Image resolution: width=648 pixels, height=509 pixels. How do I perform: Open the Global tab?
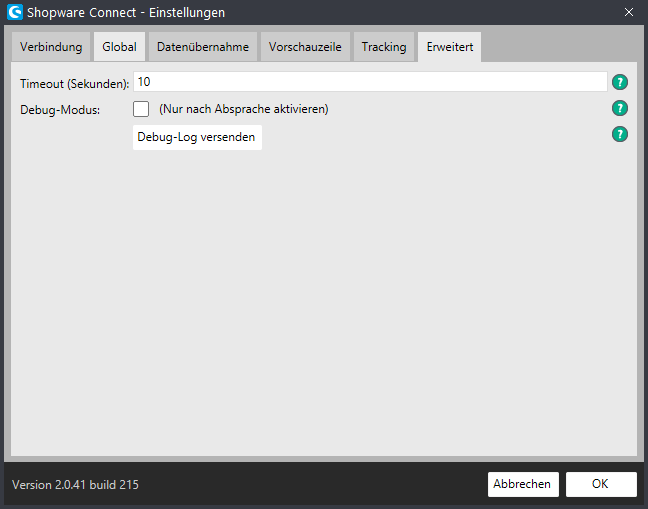click(119, 47)
